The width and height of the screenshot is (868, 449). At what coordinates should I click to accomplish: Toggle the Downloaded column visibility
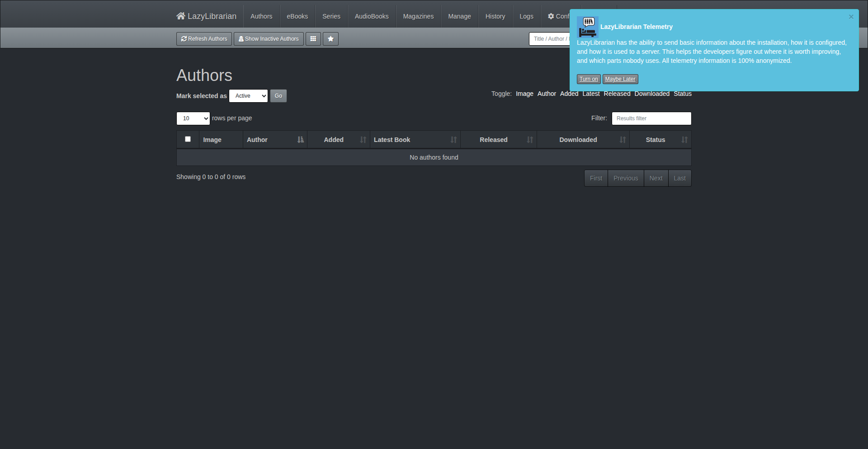click(652, 94)
